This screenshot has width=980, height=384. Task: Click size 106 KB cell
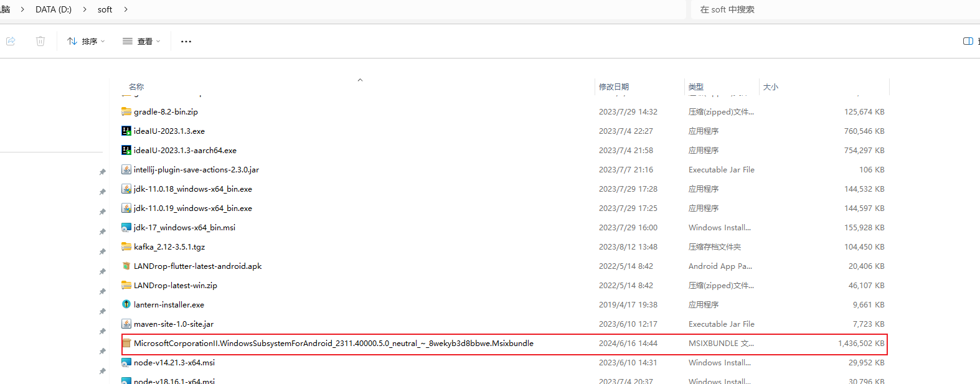pyautogui.click(x=872, y=169)
